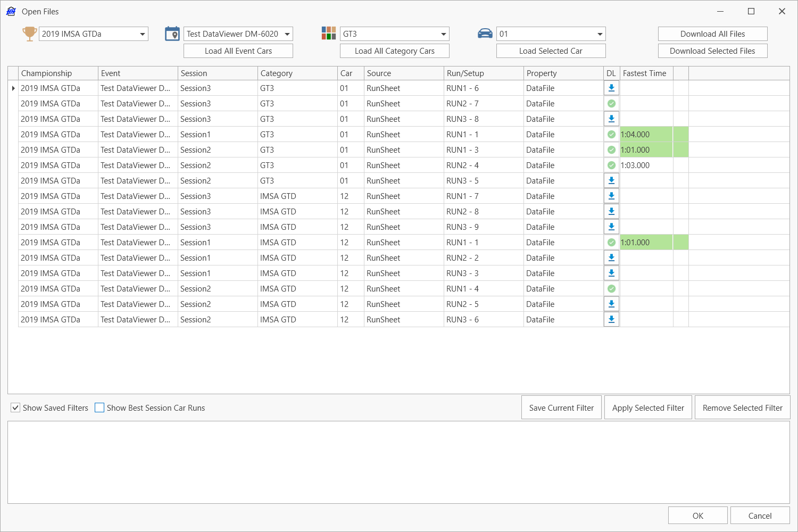
Task: Click green fastest time 1:04.000 cell
Action: [646, 134]
